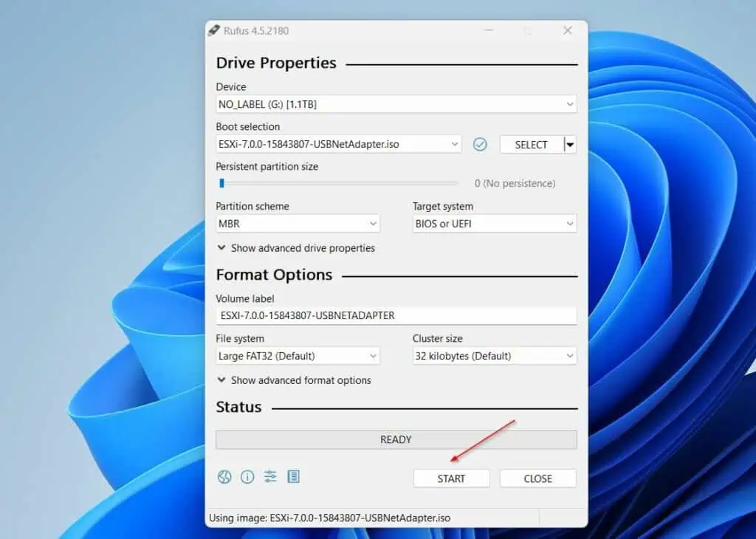Open the Boot selection ISO dropdown
Screen dimensions: 756x539
coord(338,144)
